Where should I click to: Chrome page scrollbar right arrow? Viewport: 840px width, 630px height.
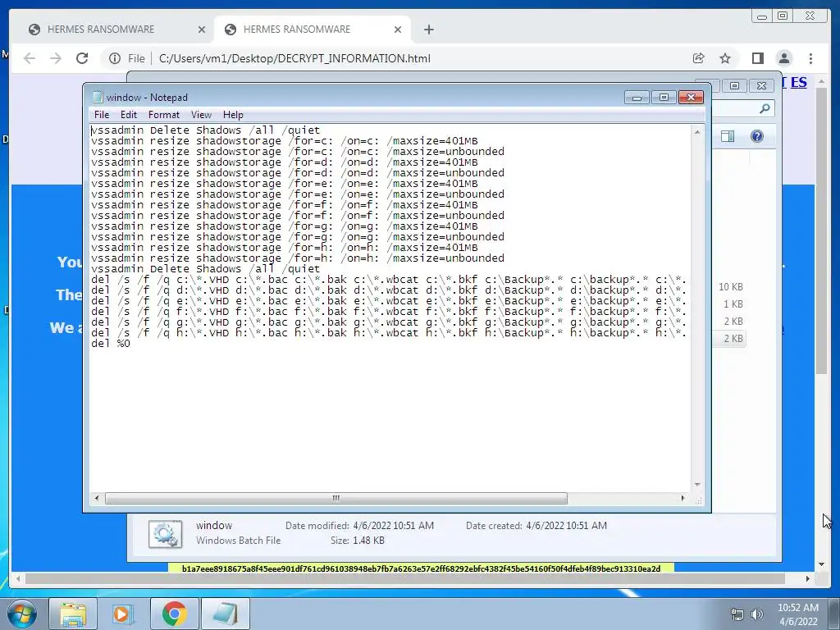[808, 578]
